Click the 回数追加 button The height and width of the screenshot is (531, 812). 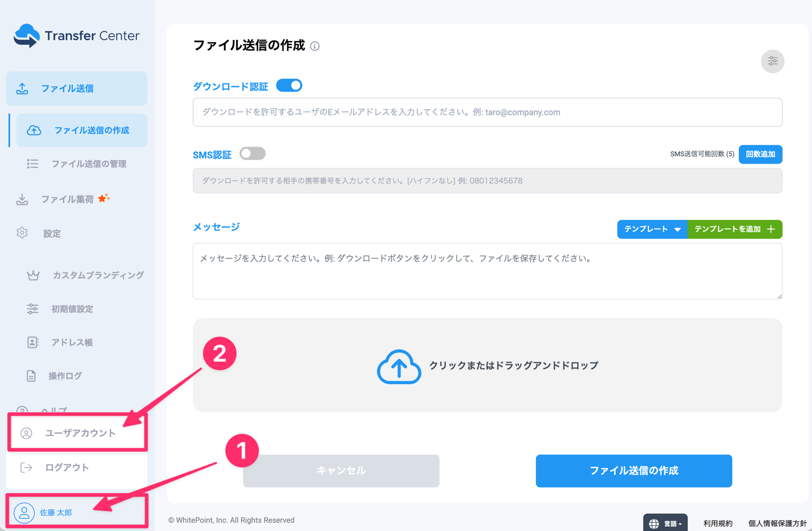(x=760, y=154)
